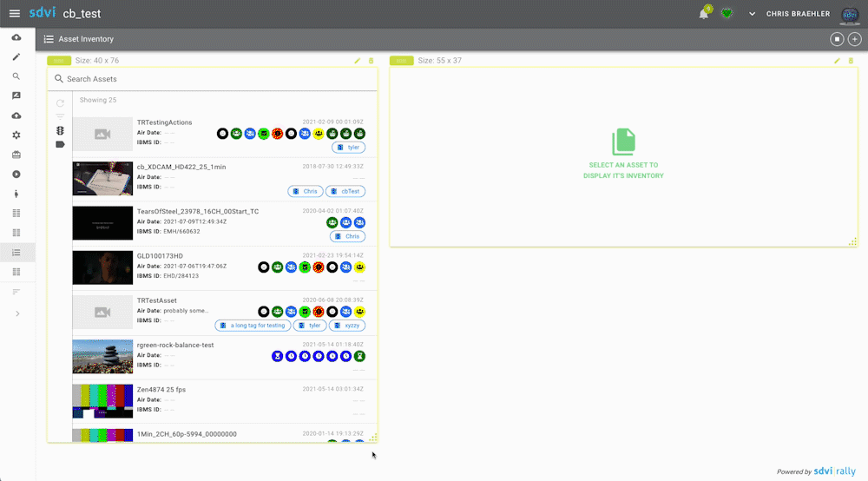Screen dimensions: 868x481
Task: Click the 'a long tag for testing' tag
Action: tap(253, 326)
